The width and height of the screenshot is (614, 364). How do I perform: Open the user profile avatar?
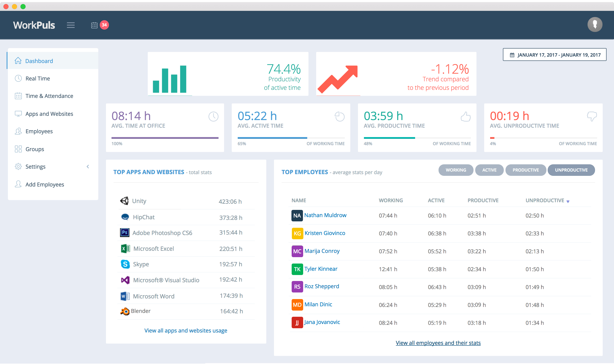click(595, 24)
